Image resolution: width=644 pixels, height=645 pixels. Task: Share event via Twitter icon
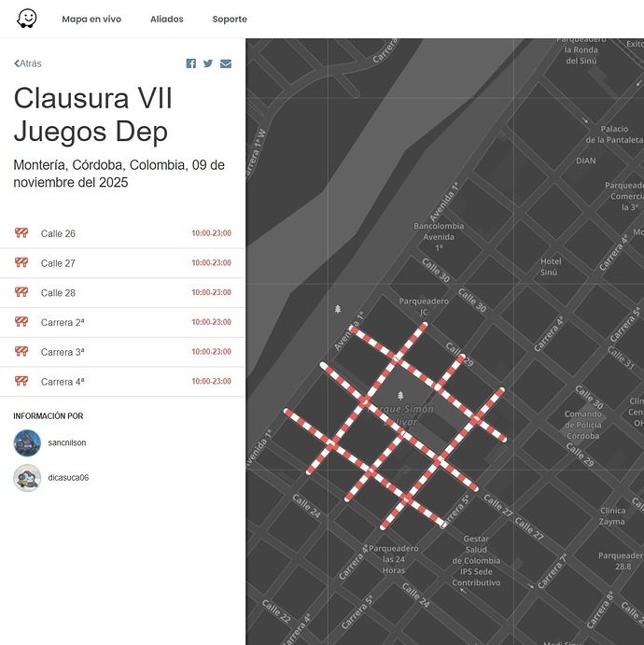point(208,63)
